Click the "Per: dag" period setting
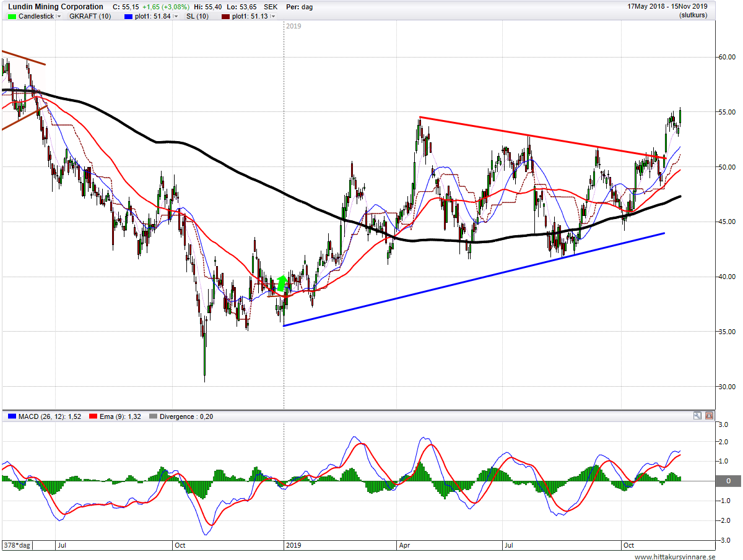 tap(300, 7)
